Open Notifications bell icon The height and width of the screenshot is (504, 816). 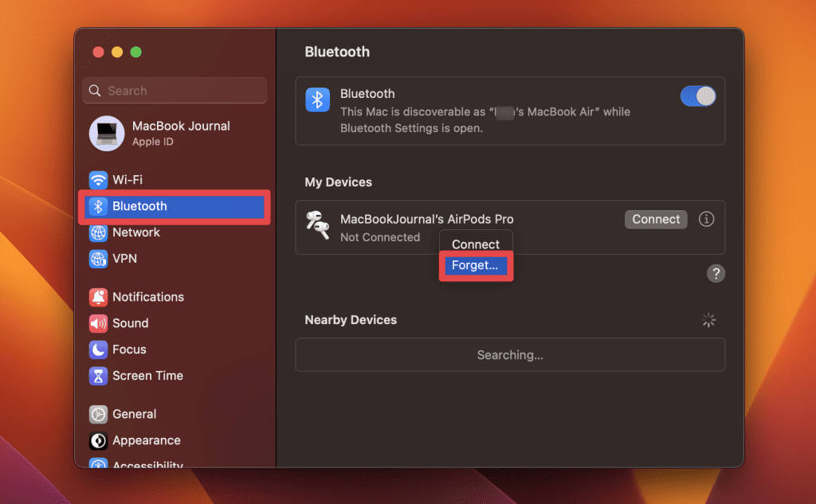(98, 297)
